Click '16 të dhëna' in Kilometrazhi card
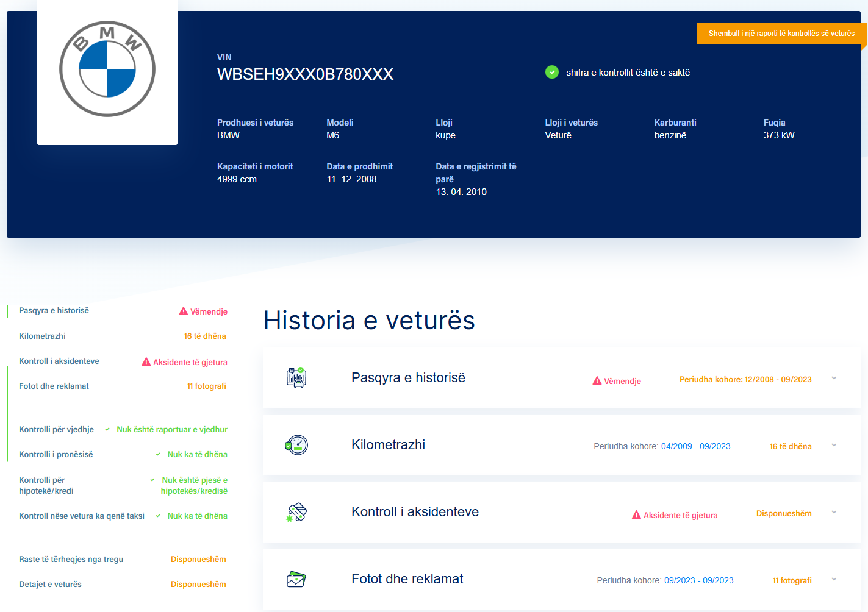This screenshot has height=612, width=868. [791, 447]
